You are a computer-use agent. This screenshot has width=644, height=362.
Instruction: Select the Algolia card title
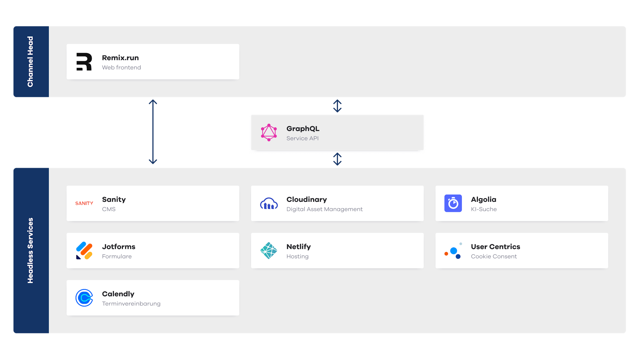coord(484,200)
